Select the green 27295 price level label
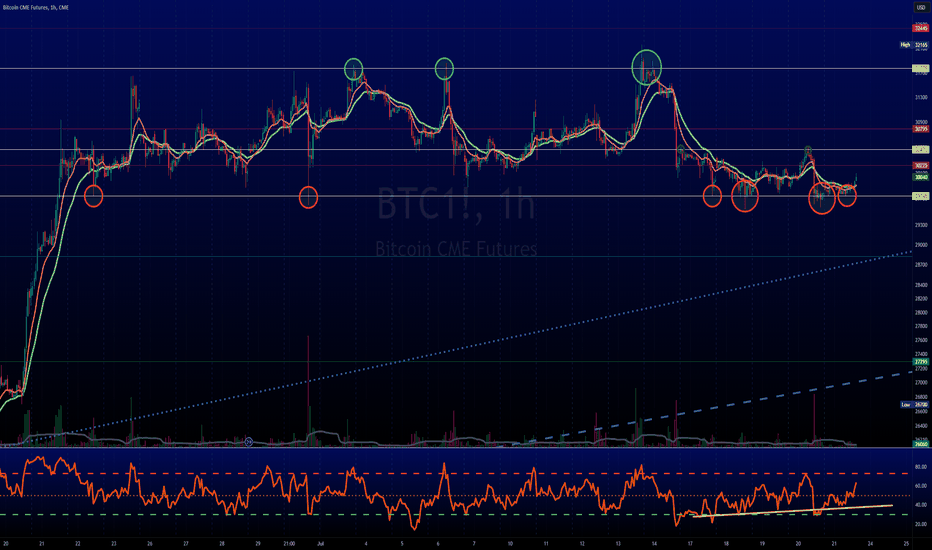 [921, 362]
